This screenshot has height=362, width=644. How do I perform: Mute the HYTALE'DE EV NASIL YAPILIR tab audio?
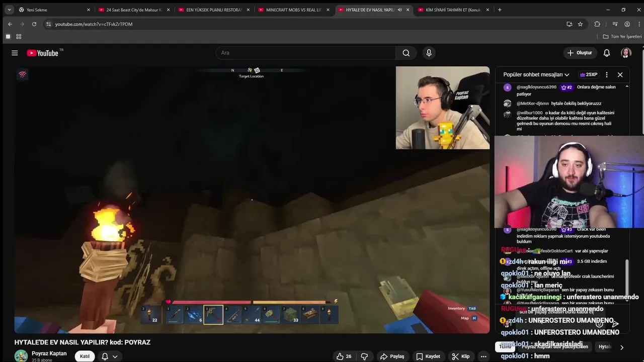399,10
